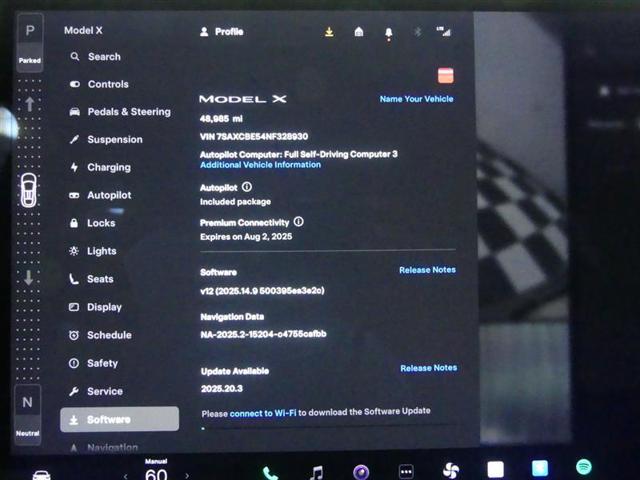Open Release Notes for current software
The height and width of the screenshot is (480, 640).
pos(427,270)
